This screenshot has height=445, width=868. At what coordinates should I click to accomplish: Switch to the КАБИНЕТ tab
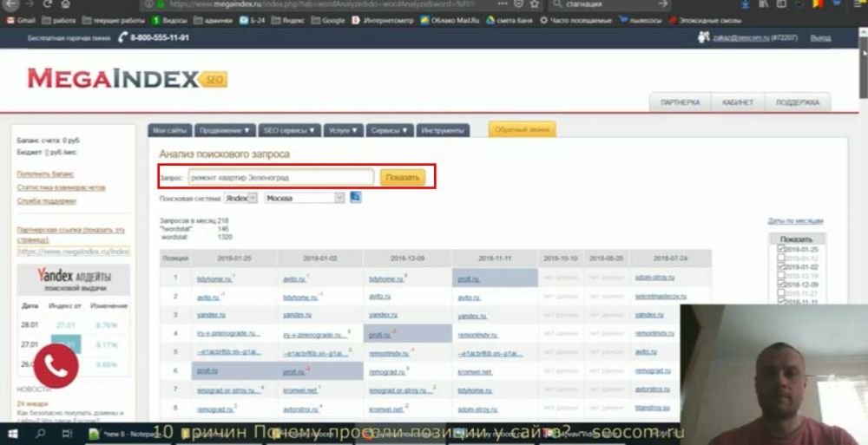[x=738, y=102]
